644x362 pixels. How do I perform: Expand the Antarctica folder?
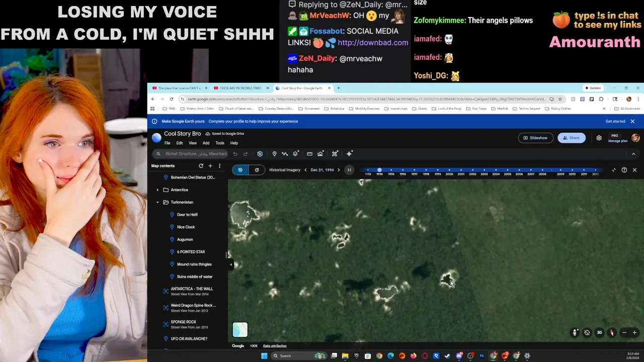point(157,190)
